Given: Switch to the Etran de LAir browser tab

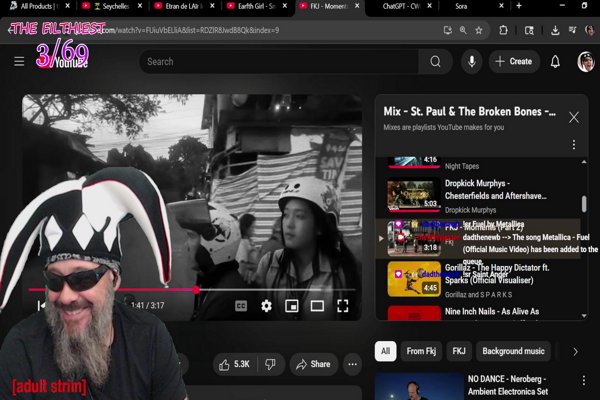Looking at the screenshot, I should (184, 6).
